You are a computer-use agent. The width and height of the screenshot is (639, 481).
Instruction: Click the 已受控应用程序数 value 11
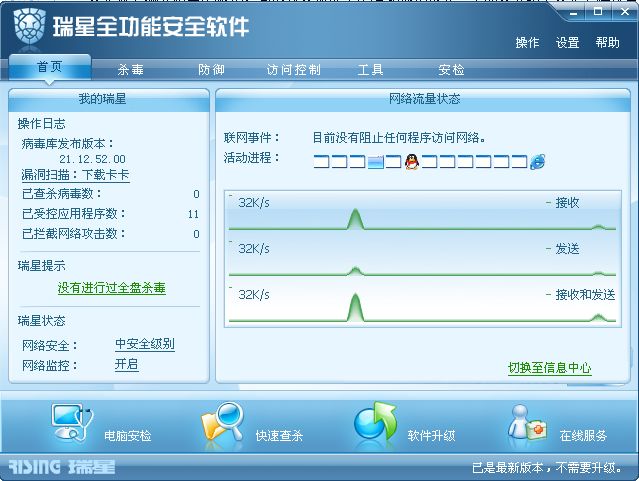pos(194,214)
